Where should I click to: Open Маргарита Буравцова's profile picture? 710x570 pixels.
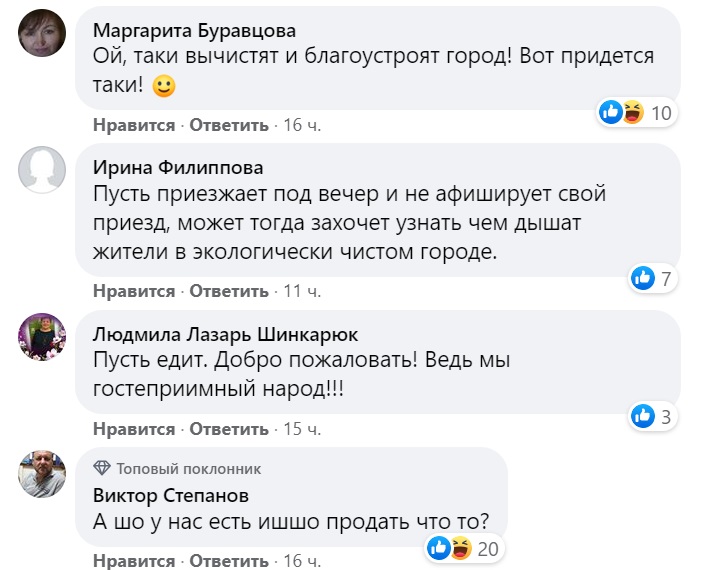(x=42, y=33)
